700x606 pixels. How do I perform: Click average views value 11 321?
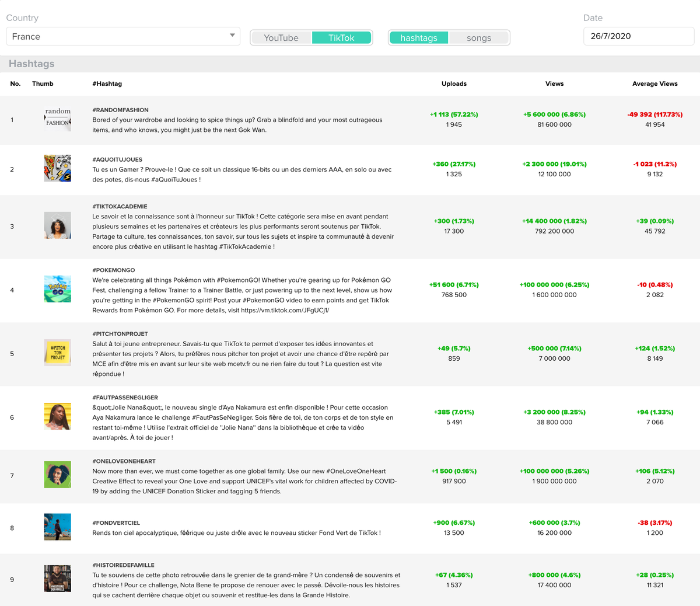pos(655,585)
